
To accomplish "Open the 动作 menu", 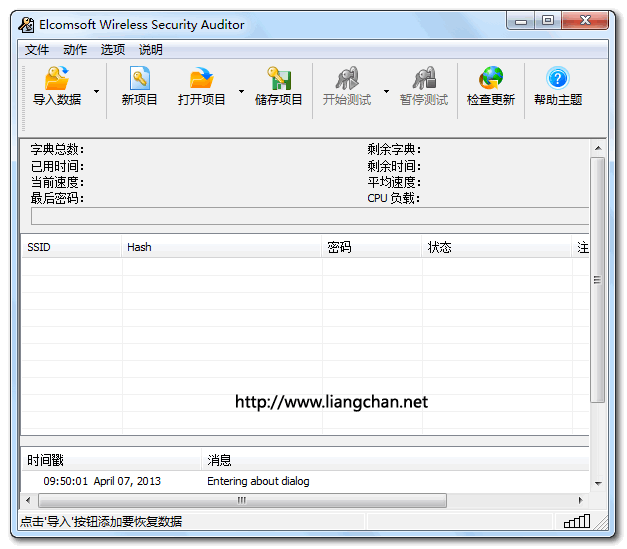I will coord(75,50).
